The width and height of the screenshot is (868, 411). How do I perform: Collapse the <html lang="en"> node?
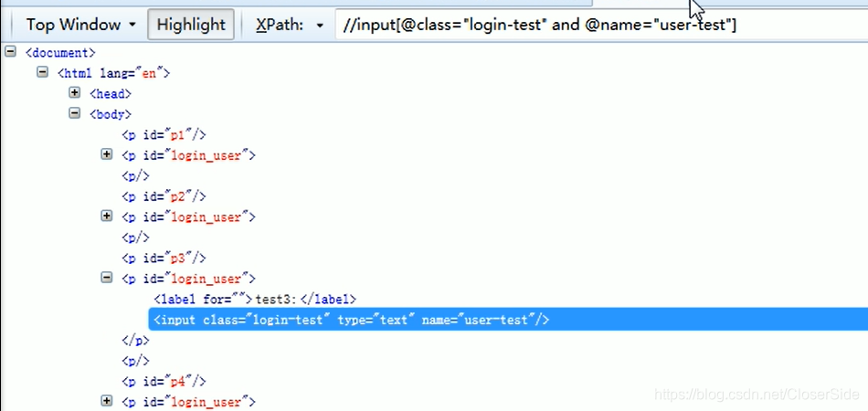[x=42, y=72]
